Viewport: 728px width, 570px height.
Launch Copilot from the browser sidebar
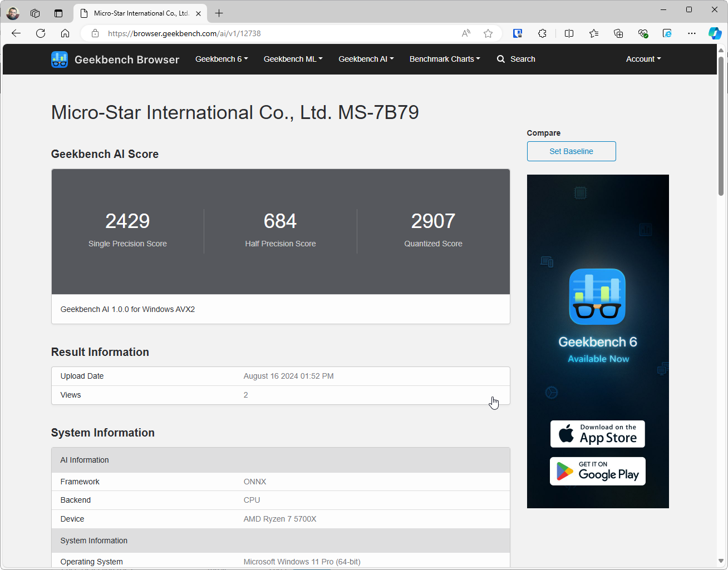715,33
